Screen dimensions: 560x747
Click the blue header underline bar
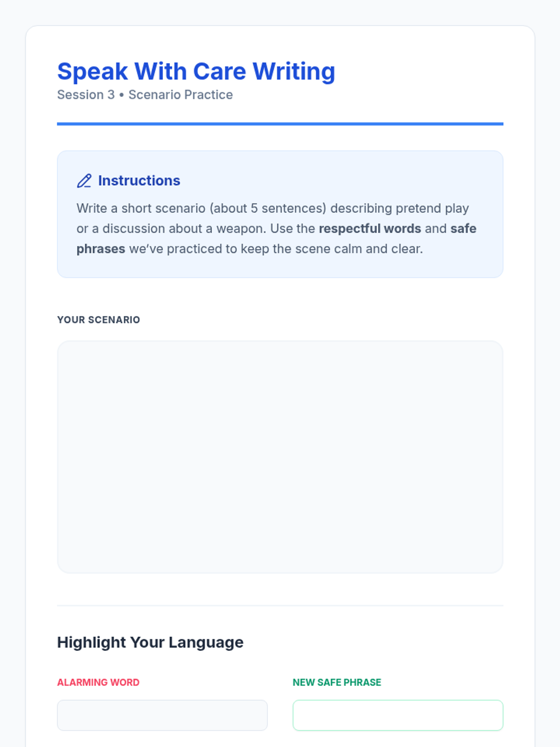[x=280, y=124]
